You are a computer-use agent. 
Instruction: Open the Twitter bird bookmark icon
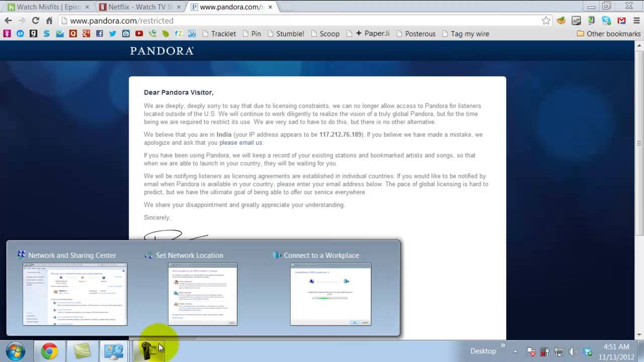coord(112,34)
